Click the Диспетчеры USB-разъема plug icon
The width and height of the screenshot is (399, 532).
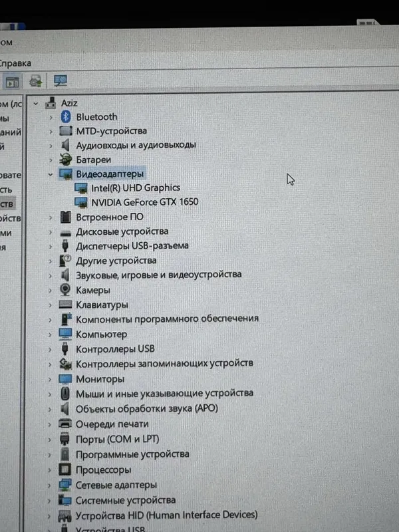65,245
